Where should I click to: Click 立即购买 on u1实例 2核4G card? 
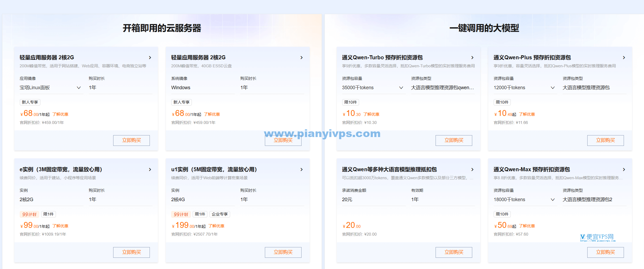tap(283, 252)
